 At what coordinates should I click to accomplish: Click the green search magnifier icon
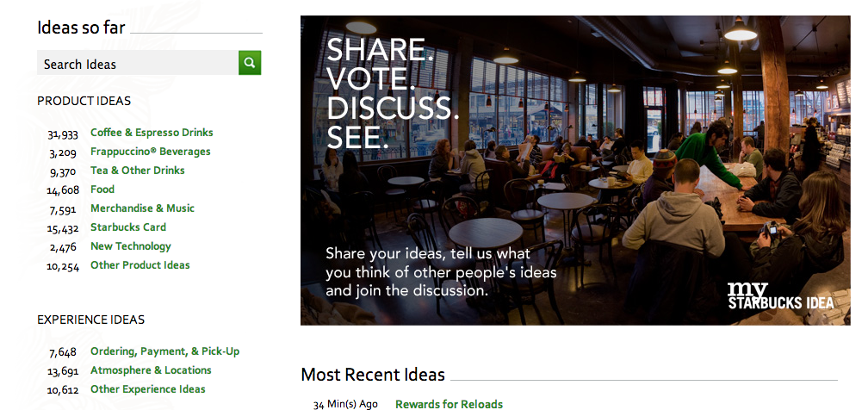tap(250, 63)
